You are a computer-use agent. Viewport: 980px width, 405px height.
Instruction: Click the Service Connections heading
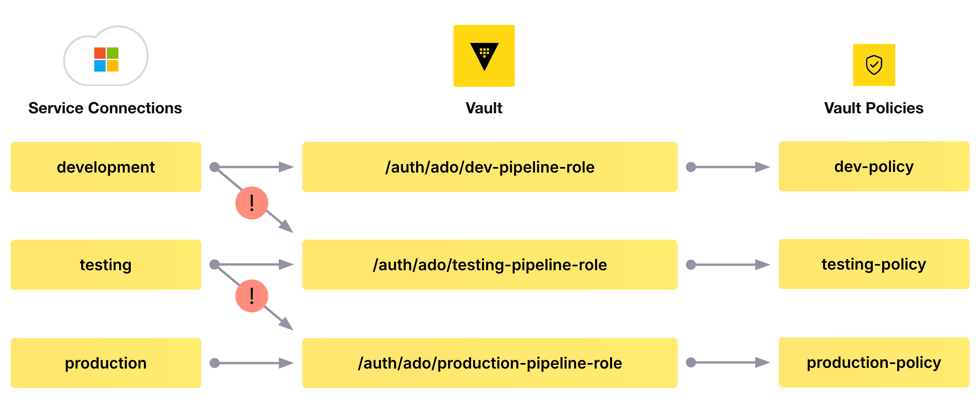(x=105, y=108)
